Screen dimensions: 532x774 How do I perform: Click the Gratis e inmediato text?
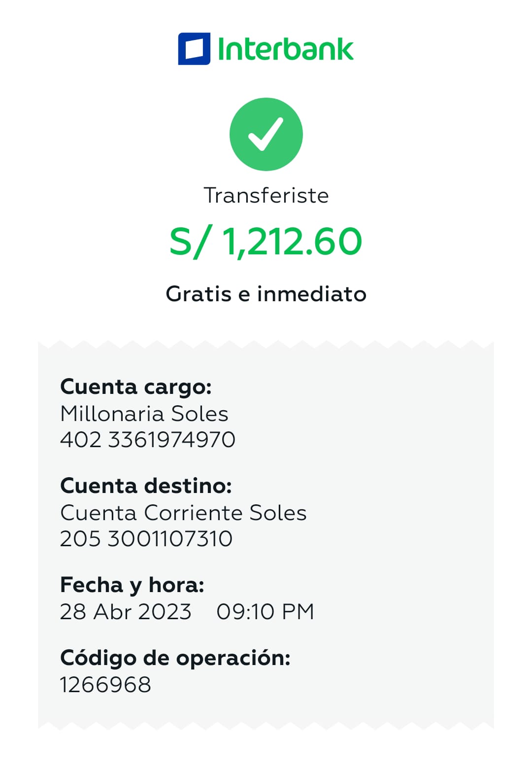point(266,294)
